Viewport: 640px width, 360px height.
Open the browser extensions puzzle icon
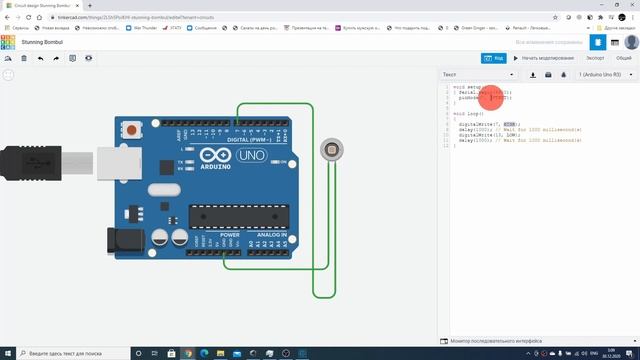point(600,18)
